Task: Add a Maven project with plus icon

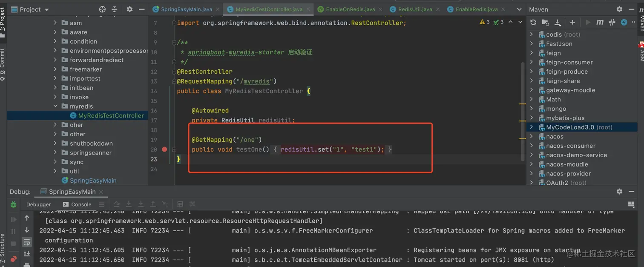Action: (x=572, y=23)
